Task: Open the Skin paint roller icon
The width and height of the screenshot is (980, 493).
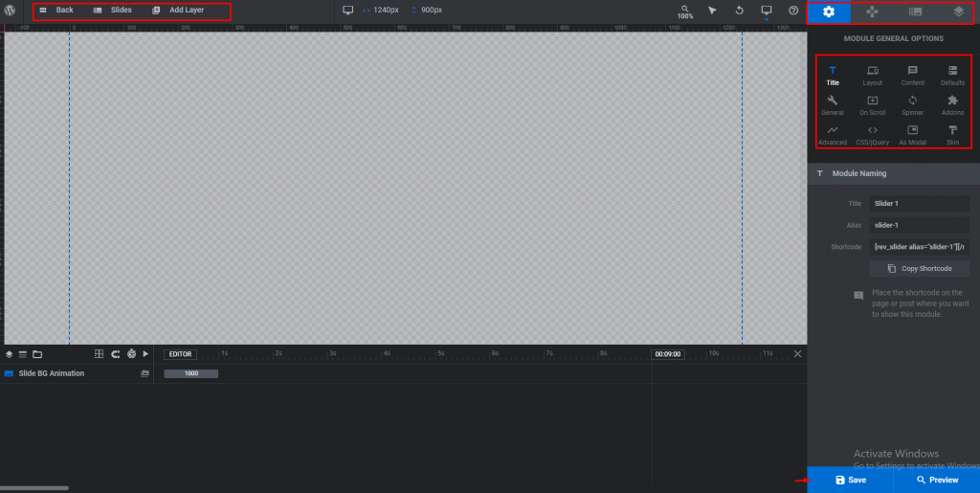Action: 952,136
